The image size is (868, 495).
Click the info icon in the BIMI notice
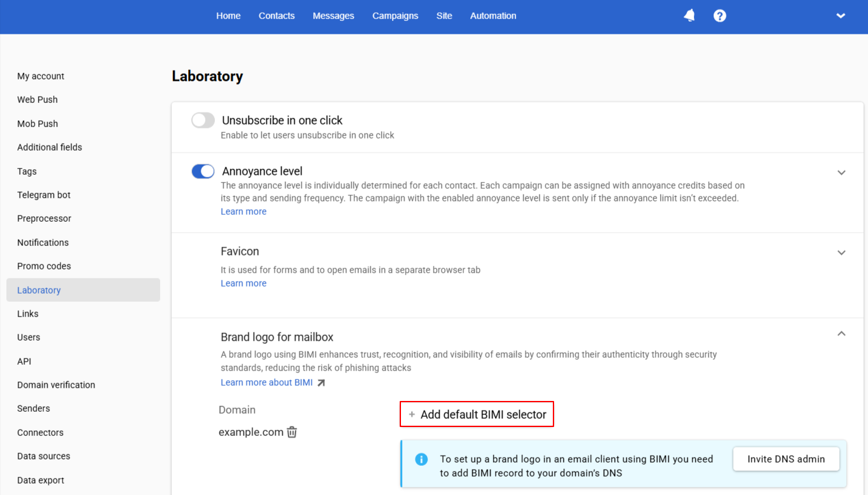(421, 459)
